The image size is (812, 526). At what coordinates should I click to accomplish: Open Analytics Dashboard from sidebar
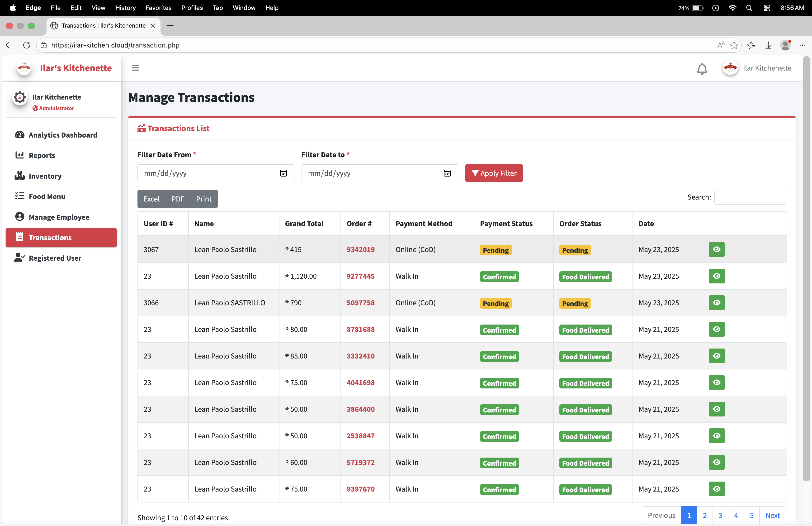[62, 135]
